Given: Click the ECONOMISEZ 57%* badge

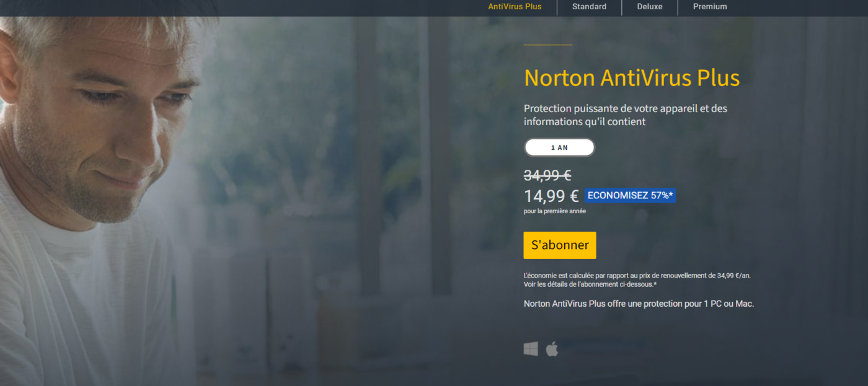Looking at the screenshot, I should [630, 196].
